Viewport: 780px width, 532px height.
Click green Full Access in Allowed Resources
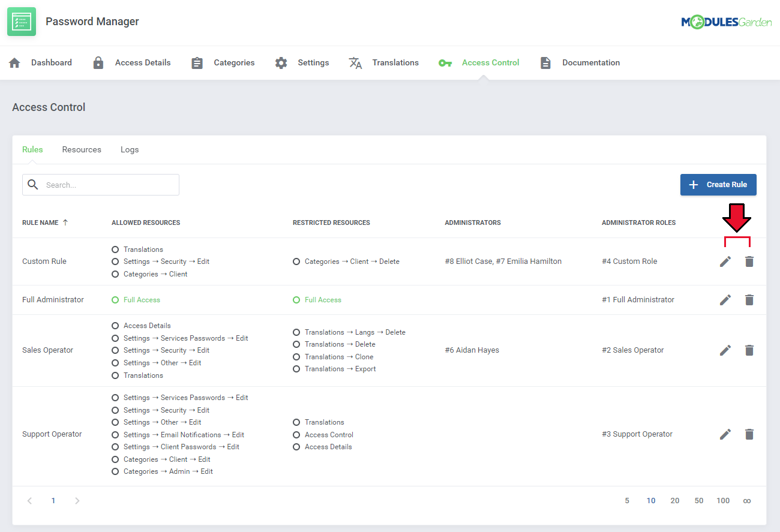click(142, 300)
